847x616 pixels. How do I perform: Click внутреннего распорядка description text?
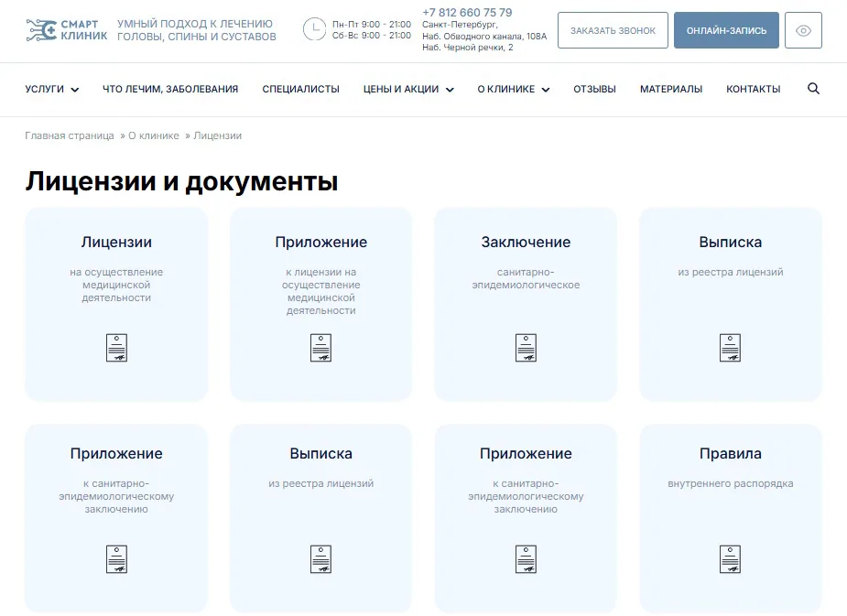731,483
